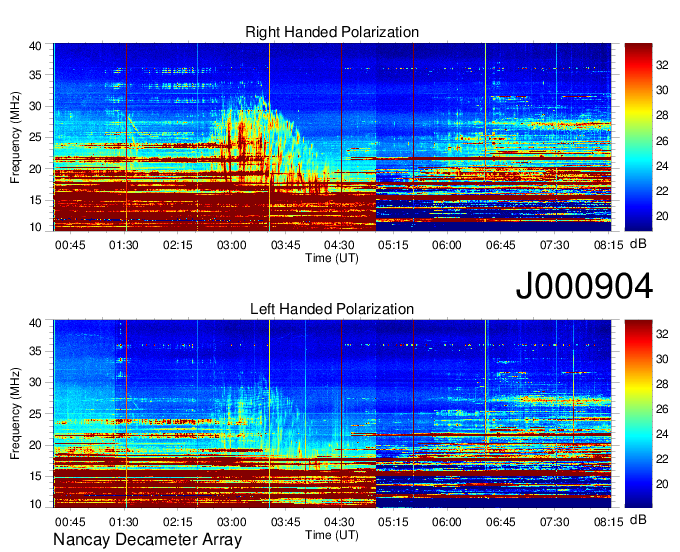Click the 03:00 time tick of upper plot
The height and width of the screenshot is (552, 680).
click(x=232, y=245)
